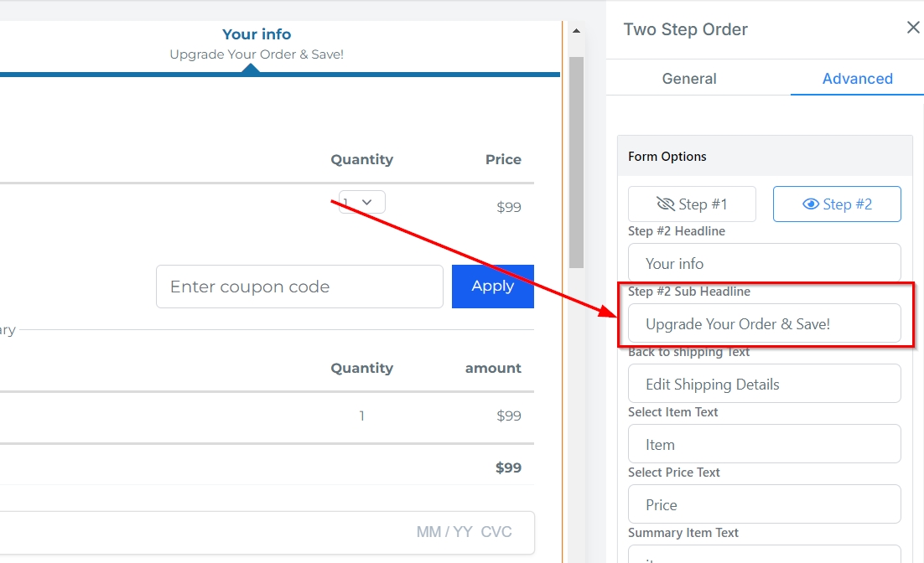This screenshot has width=924, height=563.
Task: Open the quantity dropdown
Action: (x=362, y=202)
